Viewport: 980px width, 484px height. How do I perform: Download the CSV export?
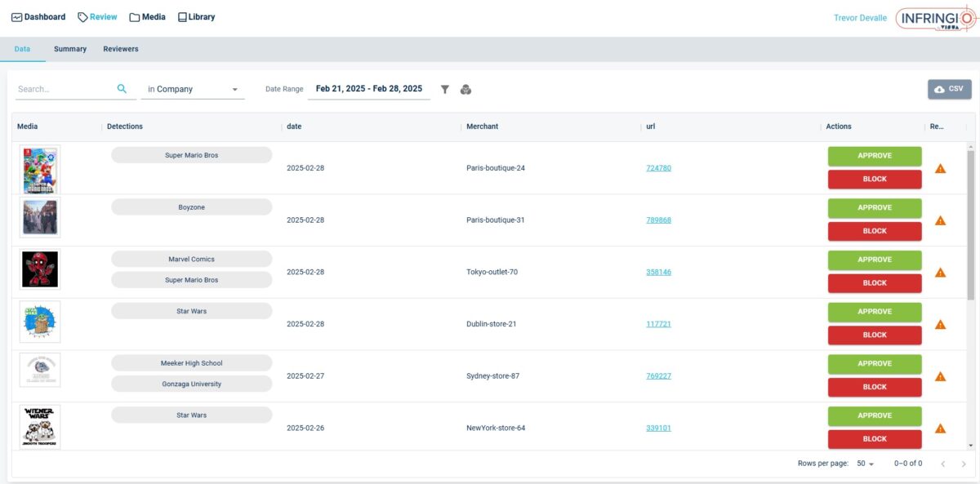950,89
